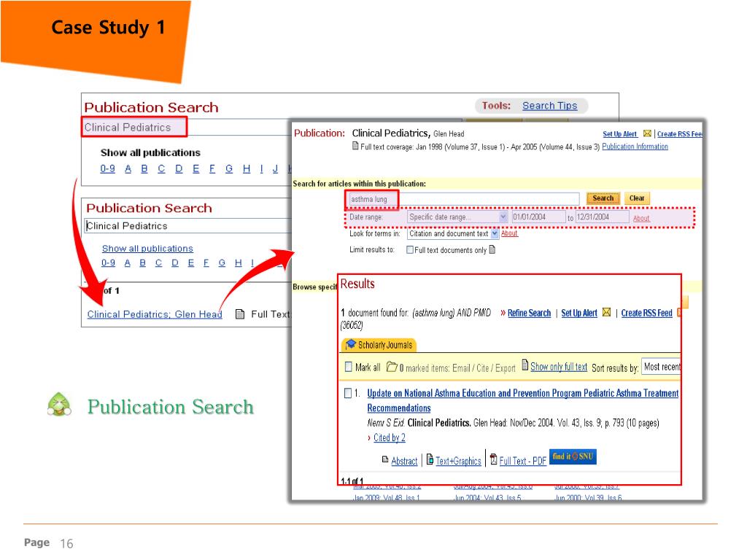Click the Abstract page icon
Screen dimensions: 747x560
pos(385,459)
